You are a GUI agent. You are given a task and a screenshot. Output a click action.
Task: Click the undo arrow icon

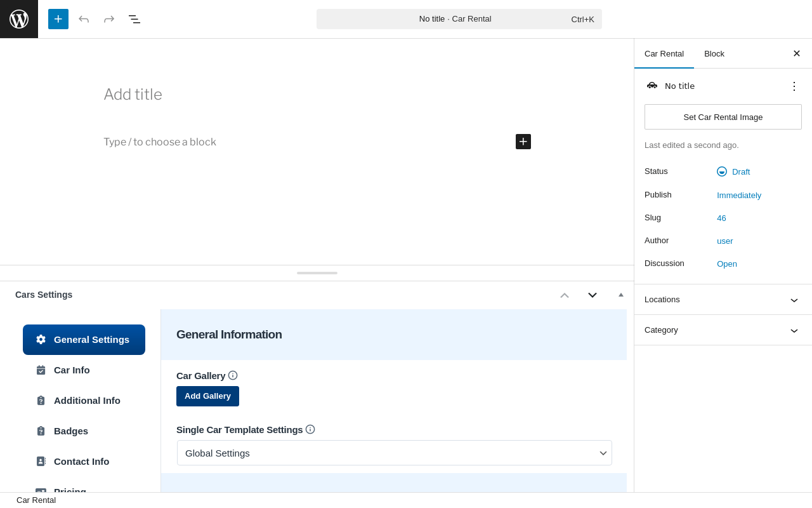[x=84, y=19]
